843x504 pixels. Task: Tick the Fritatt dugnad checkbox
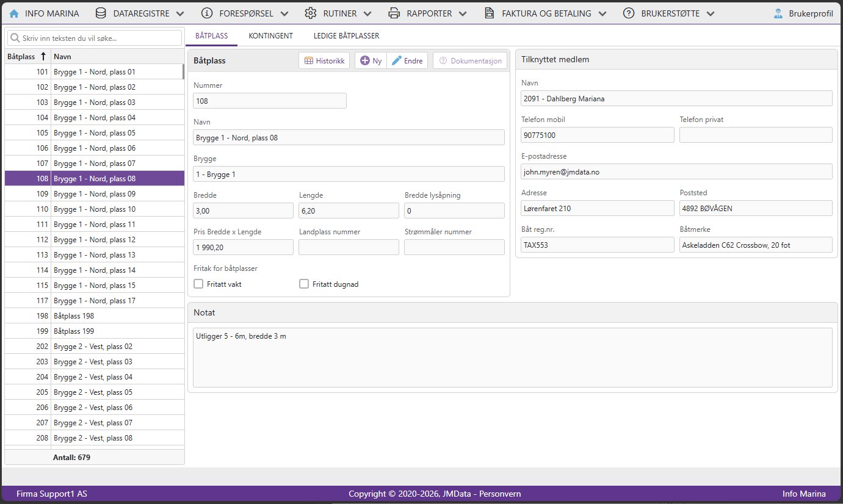point(304,284)
